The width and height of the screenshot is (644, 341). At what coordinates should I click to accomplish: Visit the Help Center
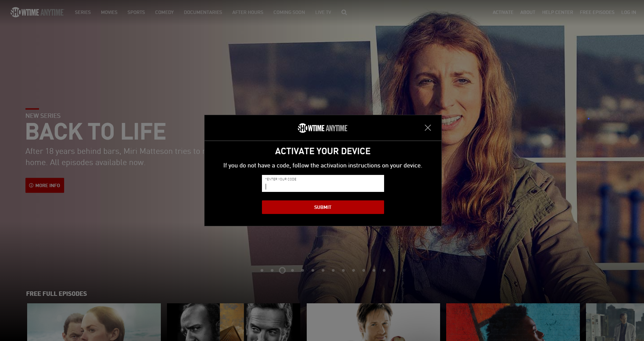coord(557,12)
